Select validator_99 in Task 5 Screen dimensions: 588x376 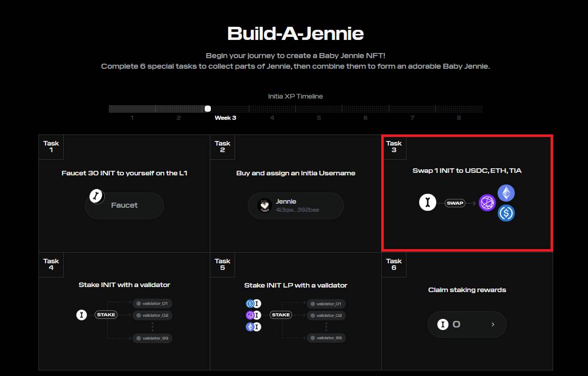pos(326,338)
